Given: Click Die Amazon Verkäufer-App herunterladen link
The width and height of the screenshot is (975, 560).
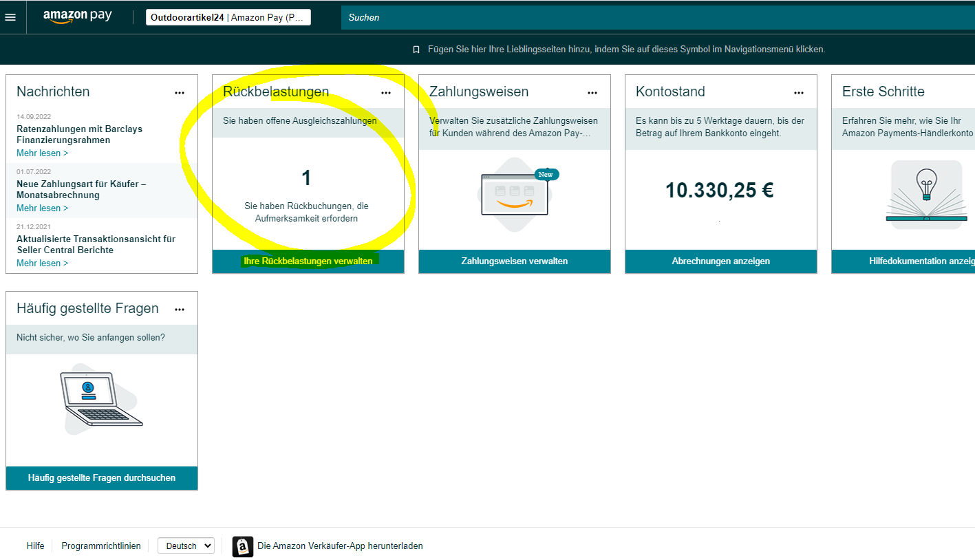Looking at the screenshot, I should pos(340,546).
